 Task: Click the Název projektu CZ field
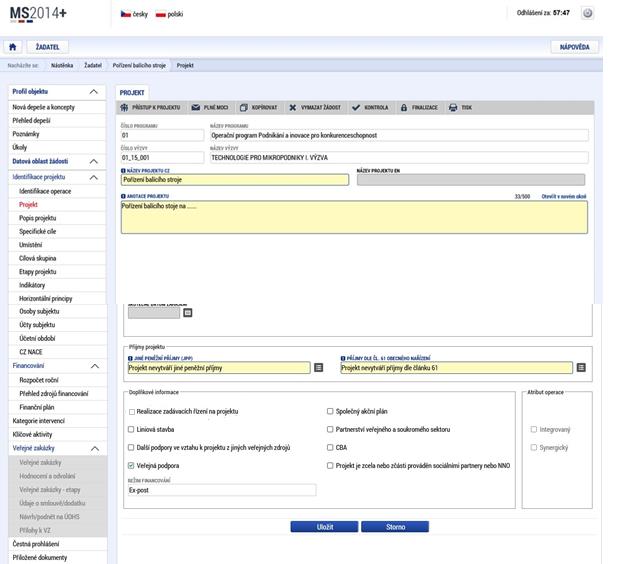[235, 180]
